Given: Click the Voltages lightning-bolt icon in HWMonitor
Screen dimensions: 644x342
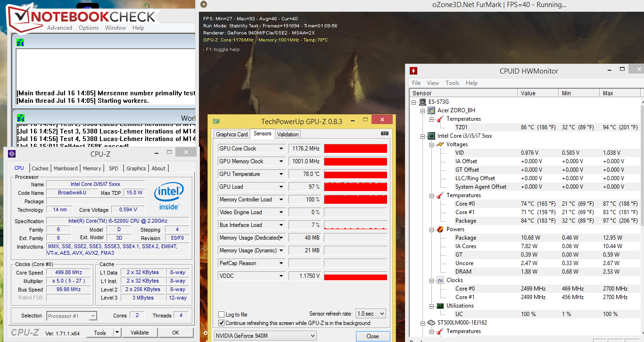Looking at the screenshot, I should [440, 144].
